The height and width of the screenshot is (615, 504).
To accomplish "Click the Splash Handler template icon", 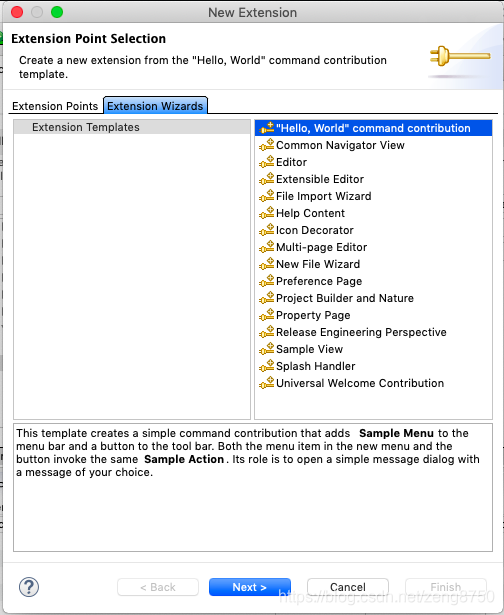I will tap(267, 366).
